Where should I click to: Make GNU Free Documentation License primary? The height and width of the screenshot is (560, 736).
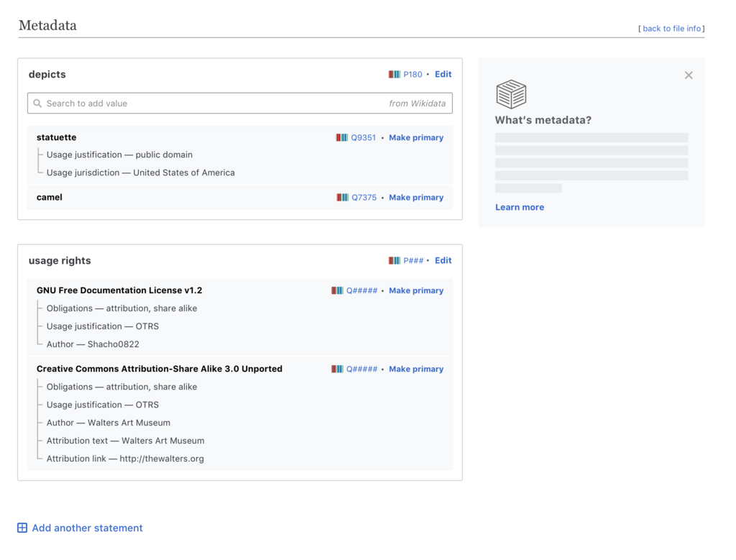click(416, 290)
